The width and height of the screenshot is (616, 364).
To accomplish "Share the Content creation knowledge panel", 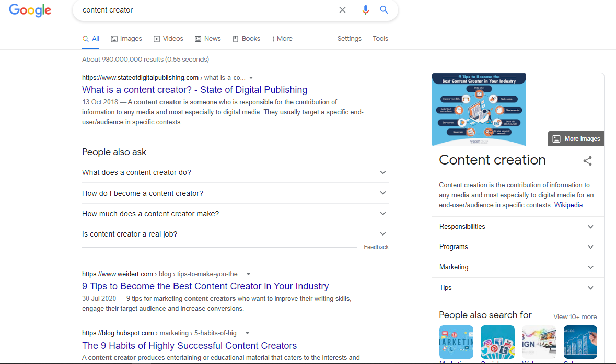I will point(587,161).
